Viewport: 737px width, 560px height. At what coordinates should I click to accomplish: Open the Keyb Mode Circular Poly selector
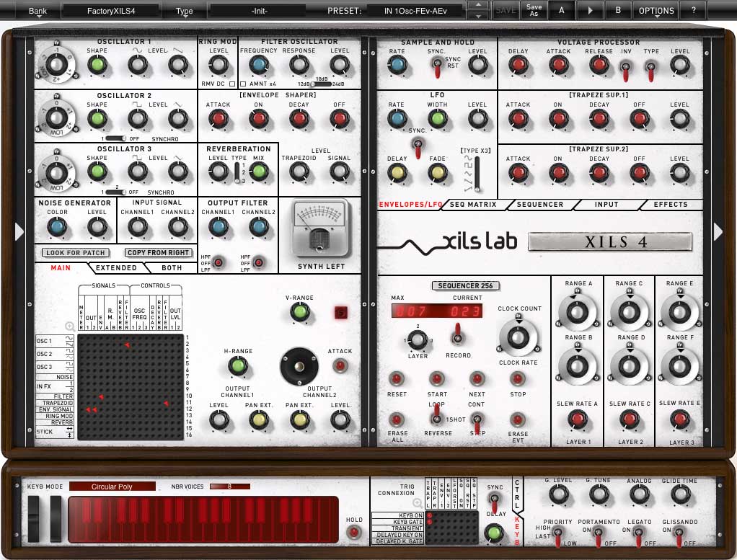(x=112, y=486)
